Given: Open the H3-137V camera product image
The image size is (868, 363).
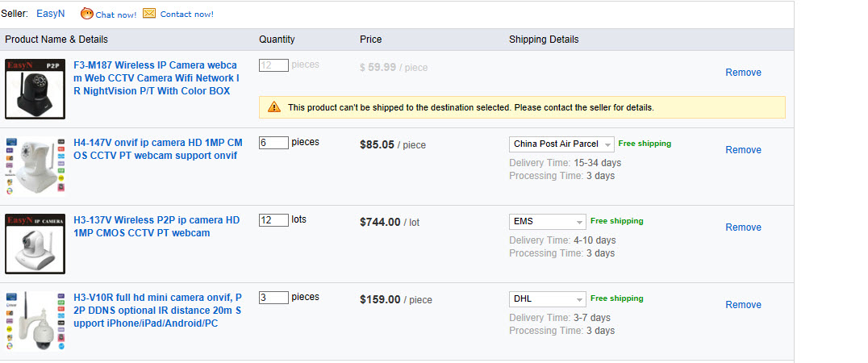Looking at the screenshot, I should click(x=35, y=244).
